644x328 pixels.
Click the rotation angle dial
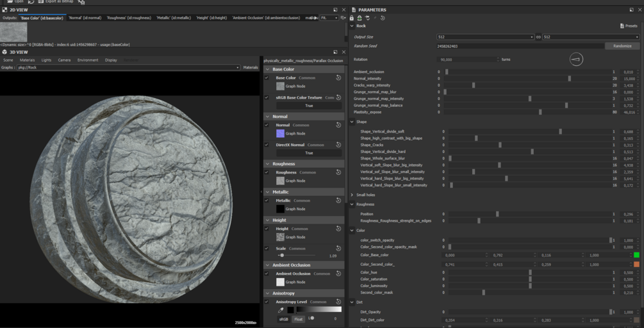tap(576, 60)
